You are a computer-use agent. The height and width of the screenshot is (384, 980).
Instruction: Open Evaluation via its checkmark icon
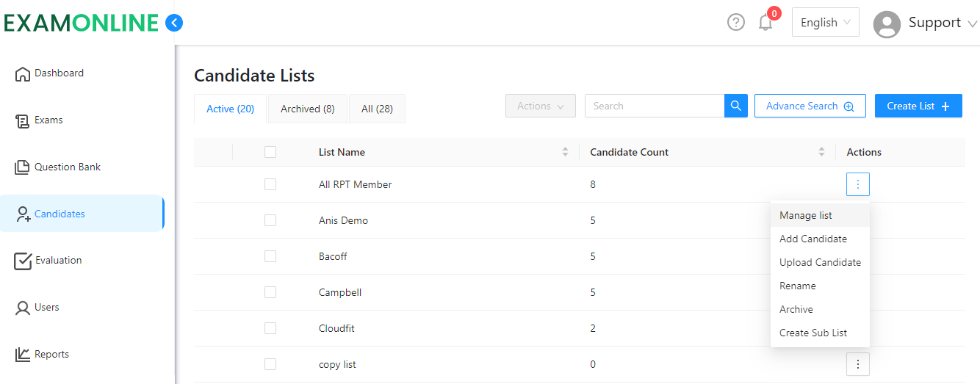(x=23, y=261)
